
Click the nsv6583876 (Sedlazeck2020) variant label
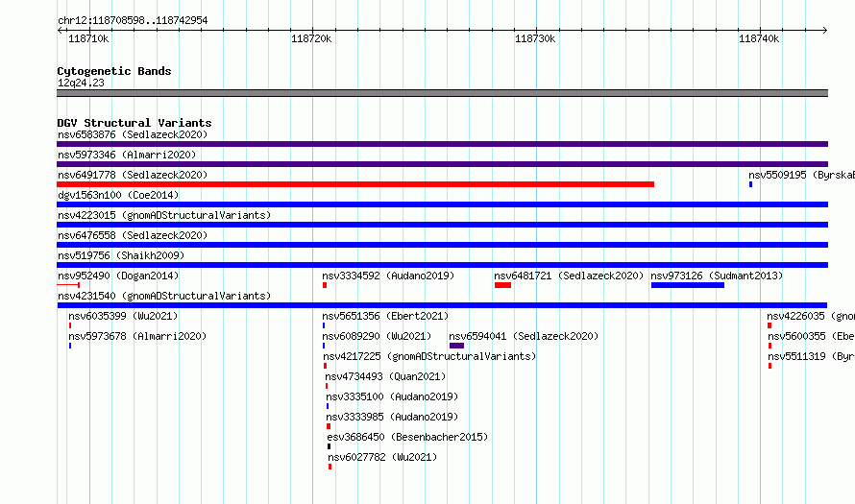point(133,134)
